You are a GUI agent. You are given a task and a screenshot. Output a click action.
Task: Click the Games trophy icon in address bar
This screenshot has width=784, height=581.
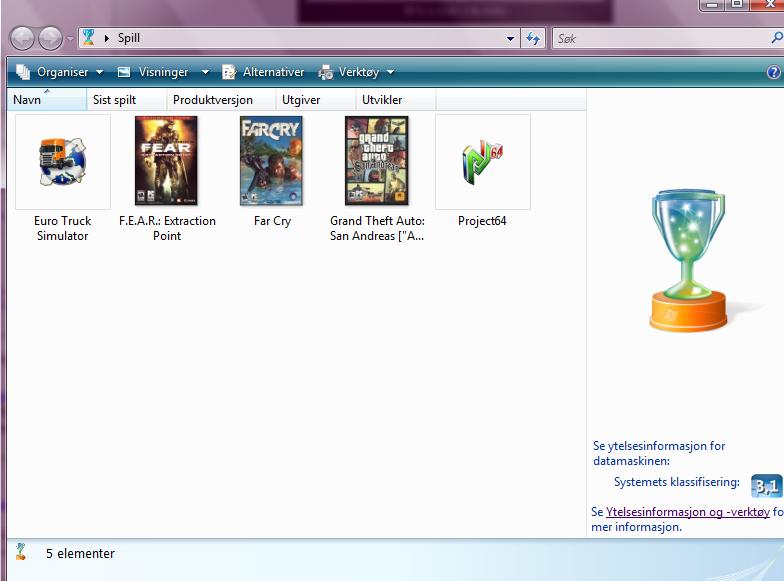click(88, 37)
